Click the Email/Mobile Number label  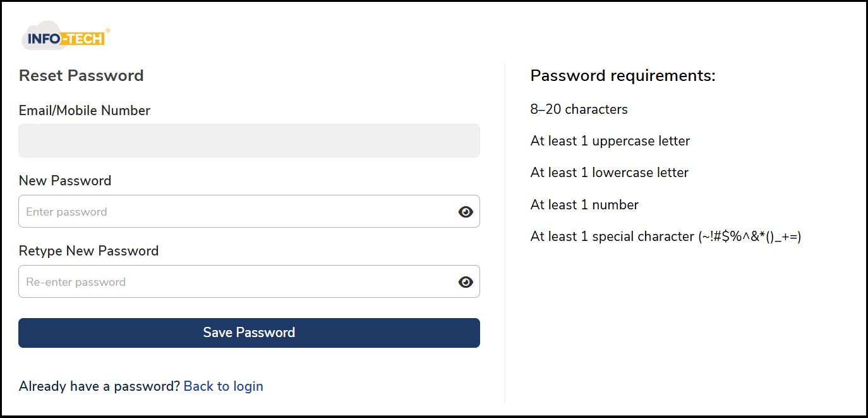85,110
